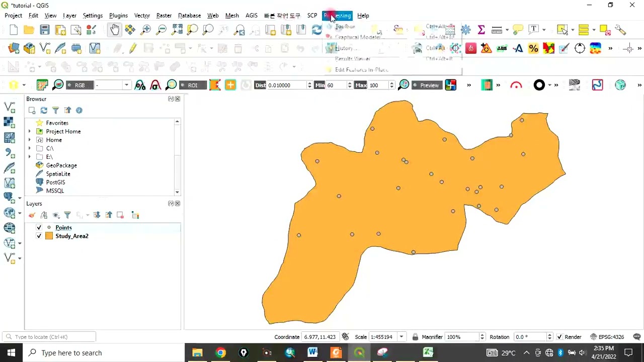Open the Vector menu
This screenshot has height=362, width=644.
click(142, 16)
